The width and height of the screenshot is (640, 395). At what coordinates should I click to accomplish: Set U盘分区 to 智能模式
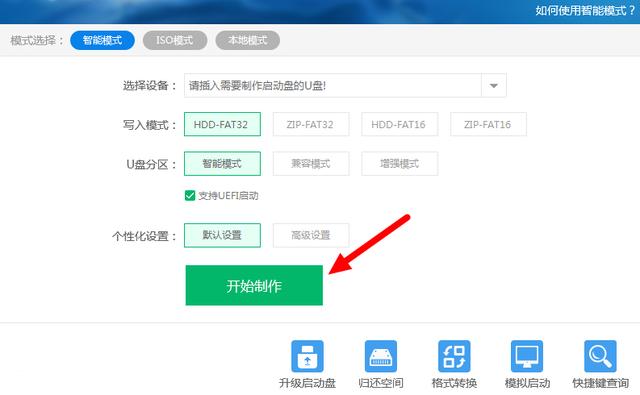click(x=222, y=164)
